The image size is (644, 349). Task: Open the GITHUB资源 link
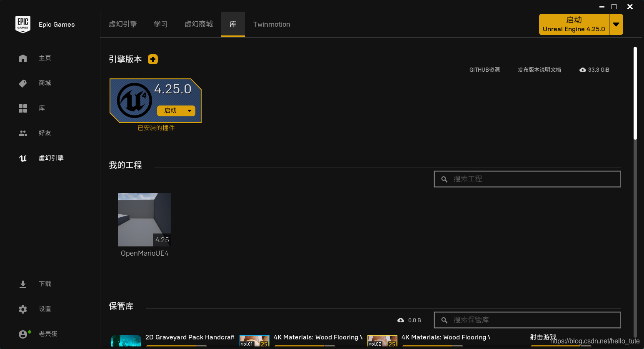click(x=484, y=70)
